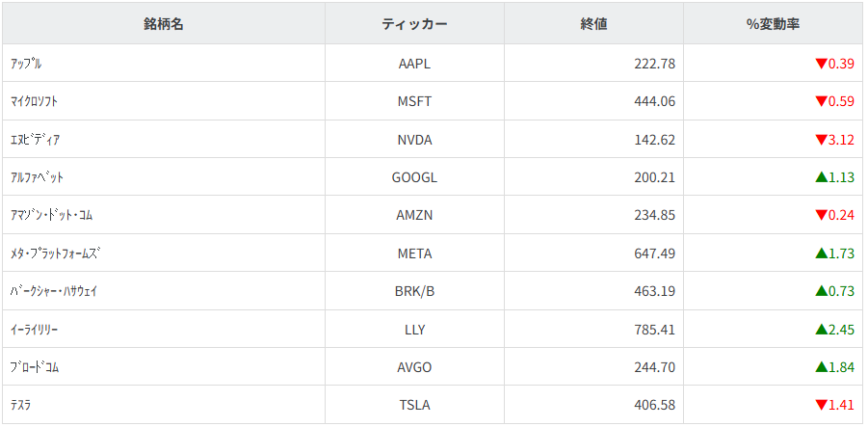This screenshot has height=427, width=868.
Task: Click the red down arrow beside 0.39
Action: click(x=821, y=64)
